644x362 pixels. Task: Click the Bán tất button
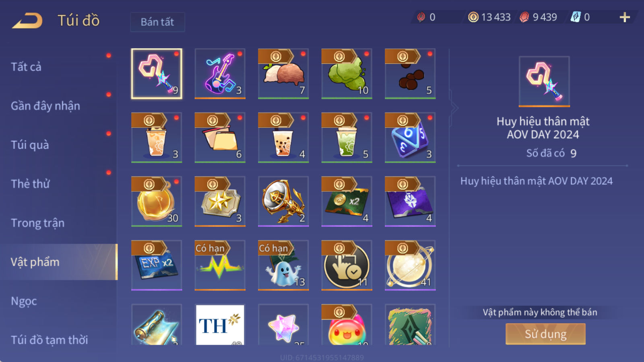pyautogui.click(x=157, y=22)
